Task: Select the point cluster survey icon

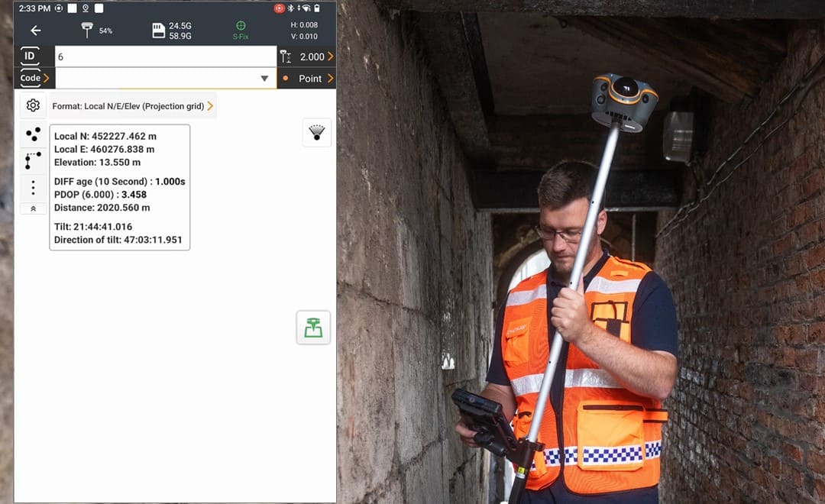Action: 33,134
